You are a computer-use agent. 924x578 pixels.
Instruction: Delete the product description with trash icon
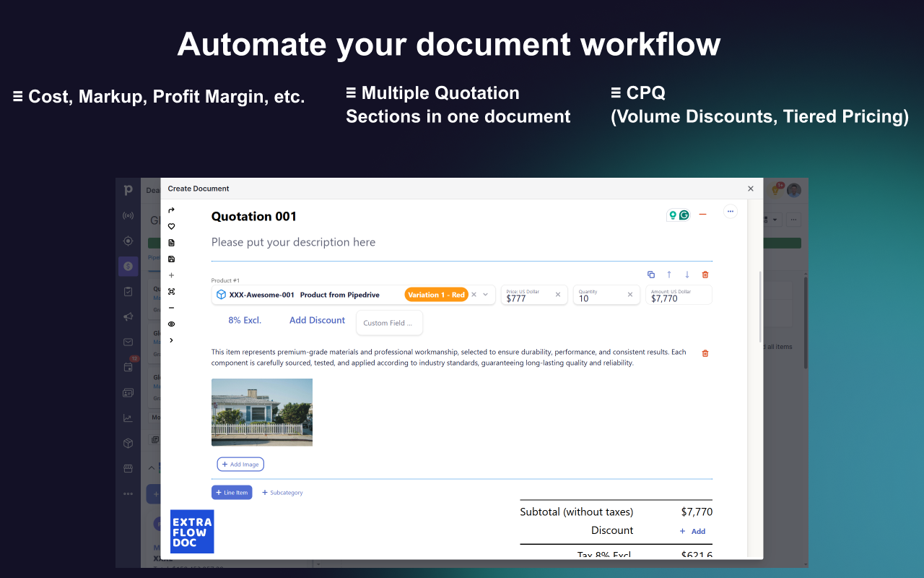coord(705,353)
